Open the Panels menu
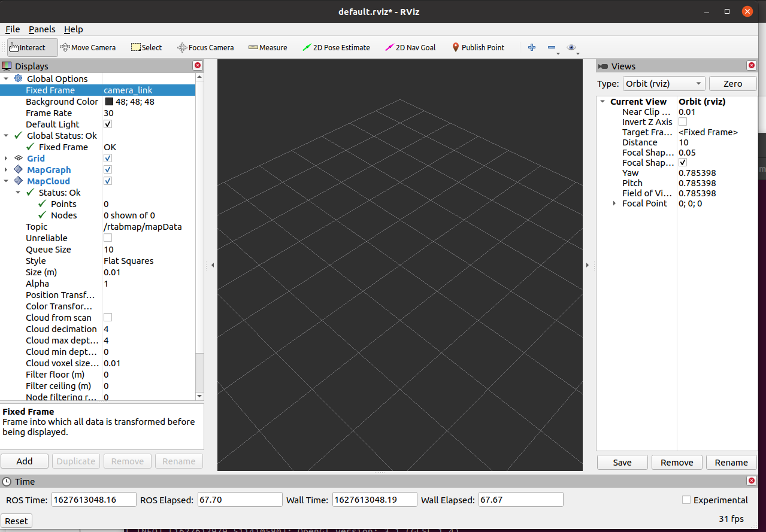This screenshot has width=766, height=532. pyautogui.click(x=42, y=29)
